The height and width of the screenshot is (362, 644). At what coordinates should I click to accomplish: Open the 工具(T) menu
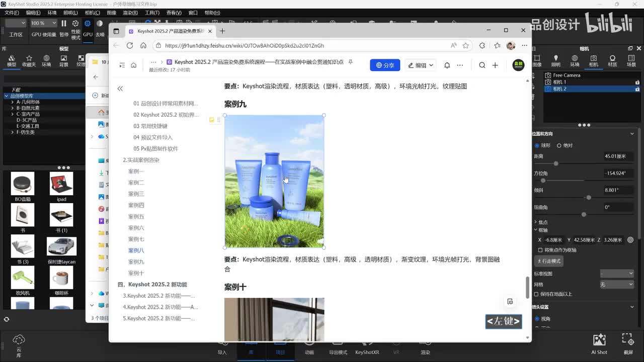tap(152, 13)
